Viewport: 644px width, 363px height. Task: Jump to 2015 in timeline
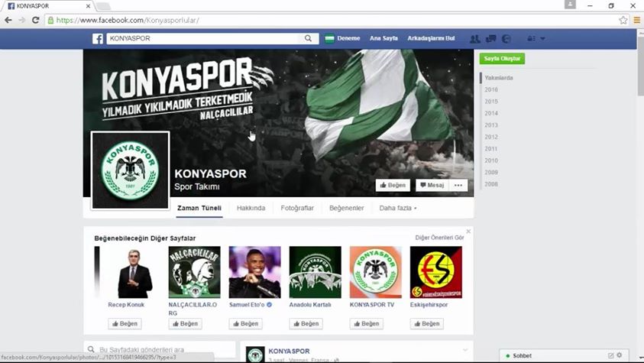point(491,102)
